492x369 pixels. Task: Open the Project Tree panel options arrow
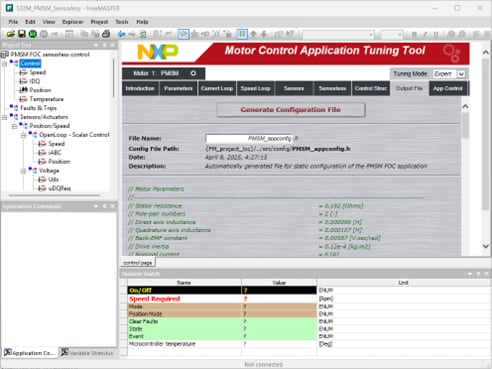96,45
